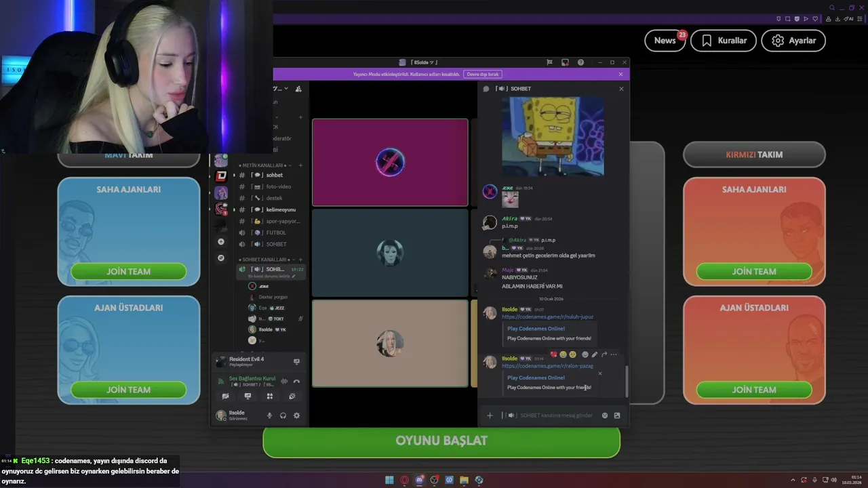Add channel to METİN KANALLARI
Image resolution: width=868 pixels, height=488 pixels.
300,165
